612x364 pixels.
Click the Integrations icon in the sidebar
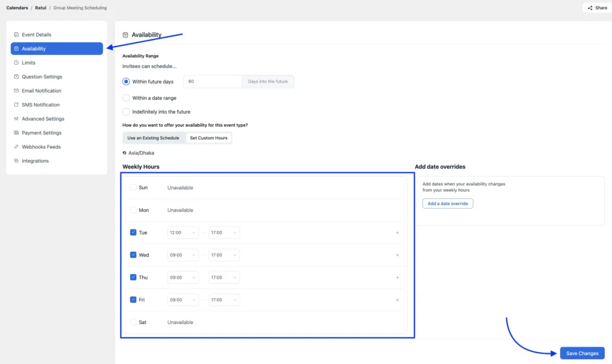(x=17, y=160)
